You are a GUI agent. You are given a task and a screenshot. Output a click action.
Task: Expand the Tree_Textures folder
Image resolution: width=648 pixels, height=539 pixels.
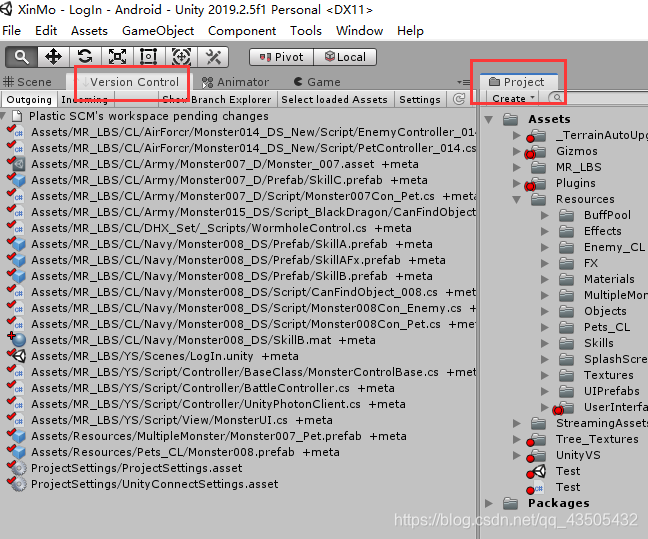point(516,439)
